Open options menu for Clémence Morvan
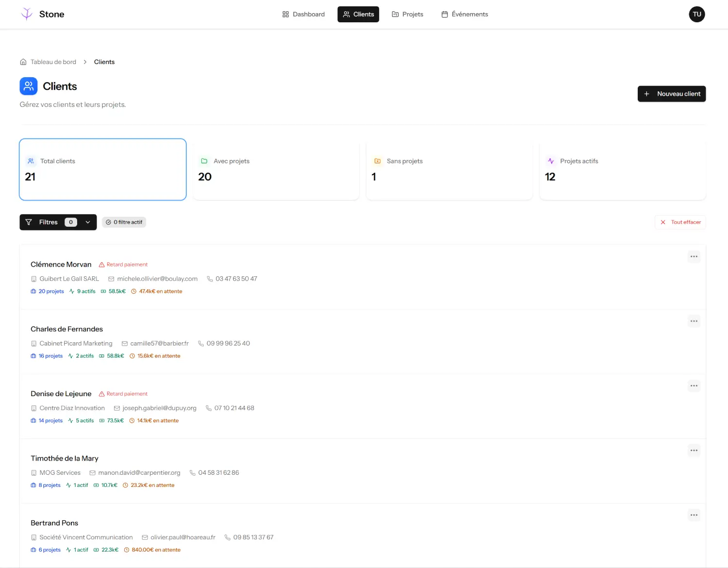728x568 pixels. point(694,256)
